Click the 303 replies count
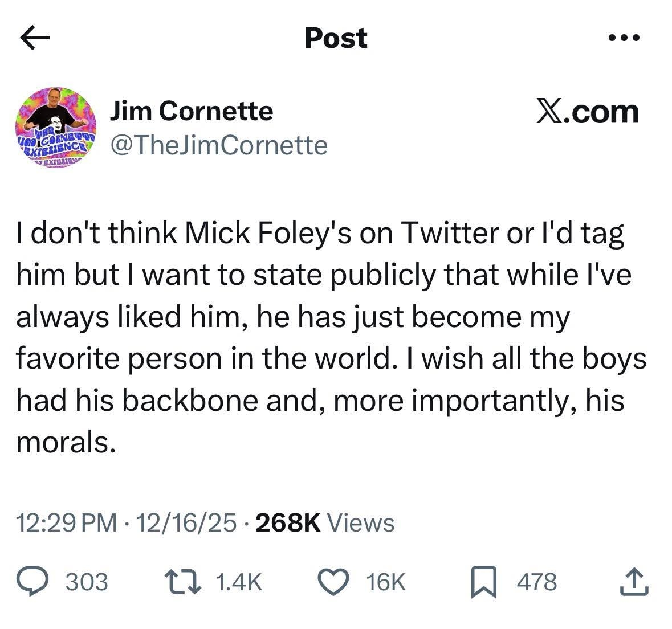Image resolution: width=672 pixels, height=629 pixels. (x=87, y=582)
